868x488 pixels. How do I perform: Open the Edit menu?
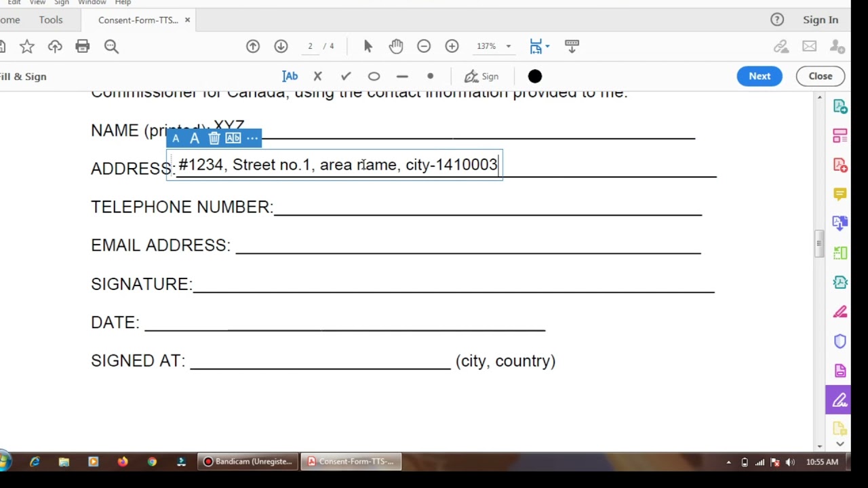[x=14, y=3]
